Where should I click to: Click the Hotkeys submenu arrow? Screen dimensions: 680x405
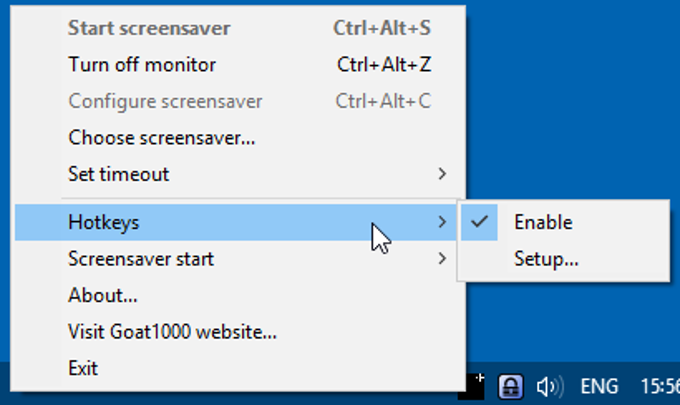pos(442,222)
